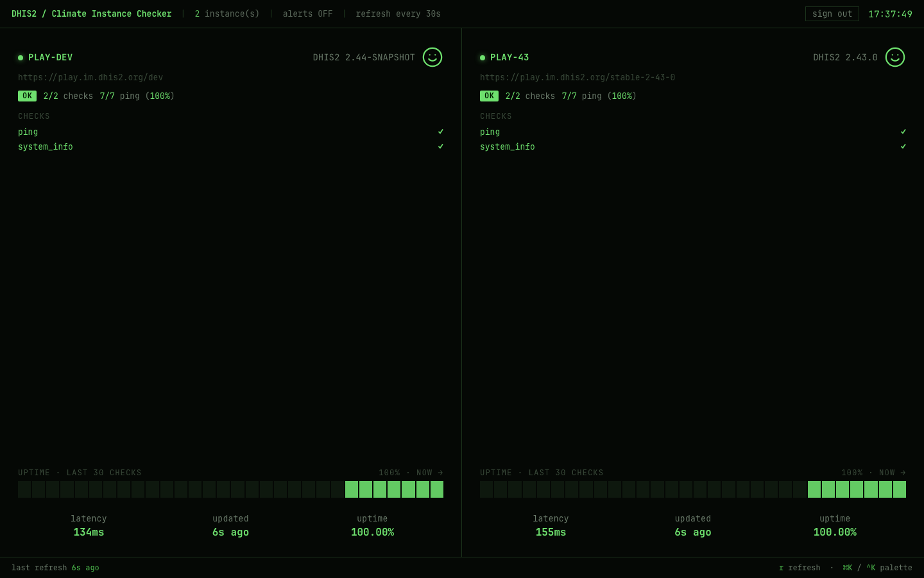Click the OK status badge for PLAY-DEV
This screenshot has height=578, width=924.
(27, 96)
